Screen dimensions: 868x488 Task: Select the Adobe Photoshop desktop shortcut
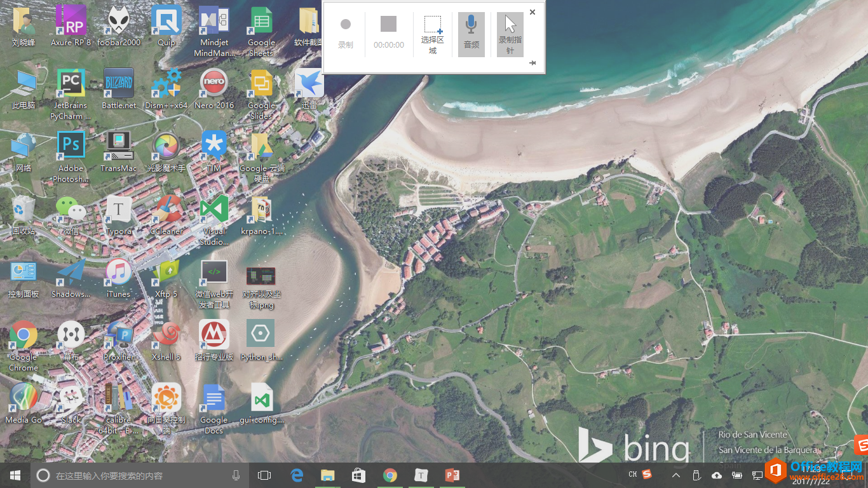71,151
